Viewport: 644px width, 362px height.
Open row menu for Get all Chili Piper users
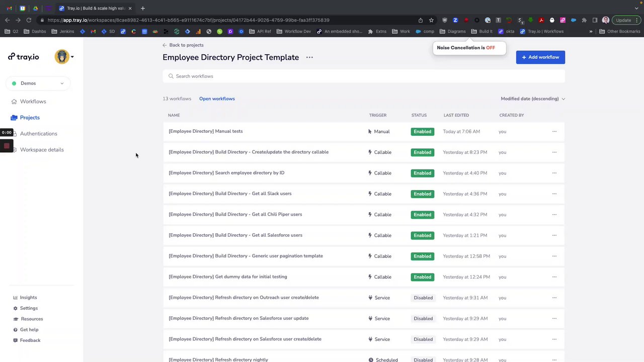(x=554, y=215)
